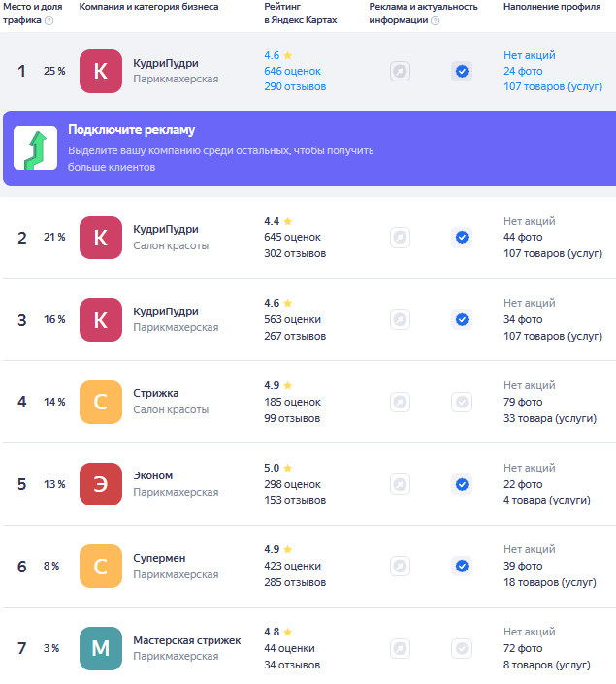
Task: Open the blue '107 товаров (услуг)' link in row 1
Action: (553, 86)
